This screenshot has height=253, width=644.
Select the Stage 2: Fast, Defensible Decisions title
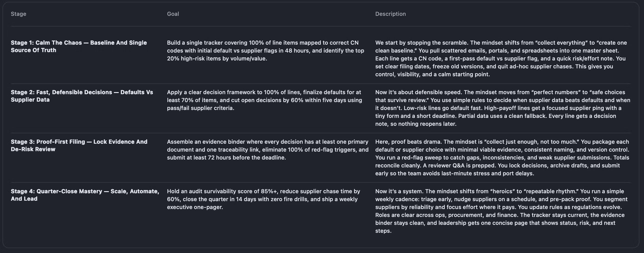[82, 96]
